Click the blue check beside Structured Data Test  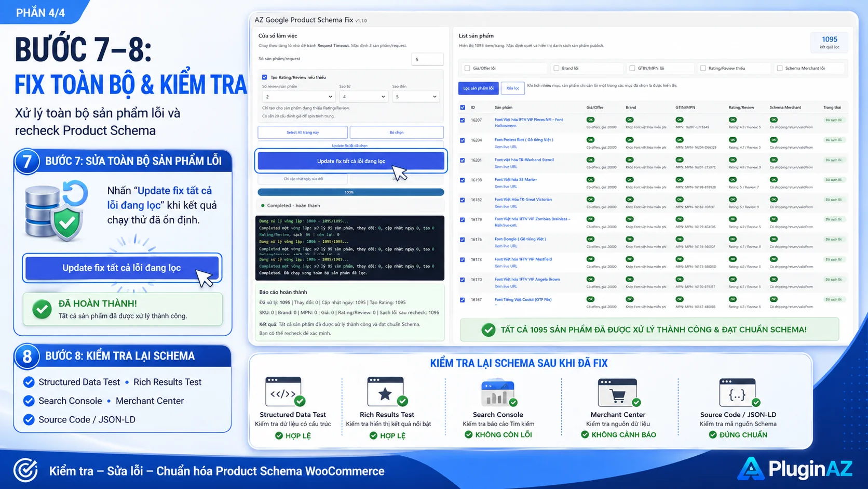pyautogui.click(x=29, y=382)
